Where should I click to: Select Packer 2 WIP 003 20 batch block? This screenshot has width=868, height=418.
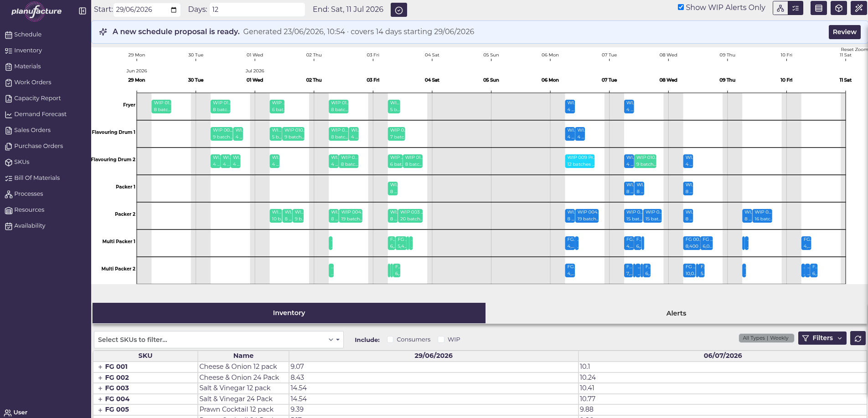pyautogui.click(x=410, y=216)
